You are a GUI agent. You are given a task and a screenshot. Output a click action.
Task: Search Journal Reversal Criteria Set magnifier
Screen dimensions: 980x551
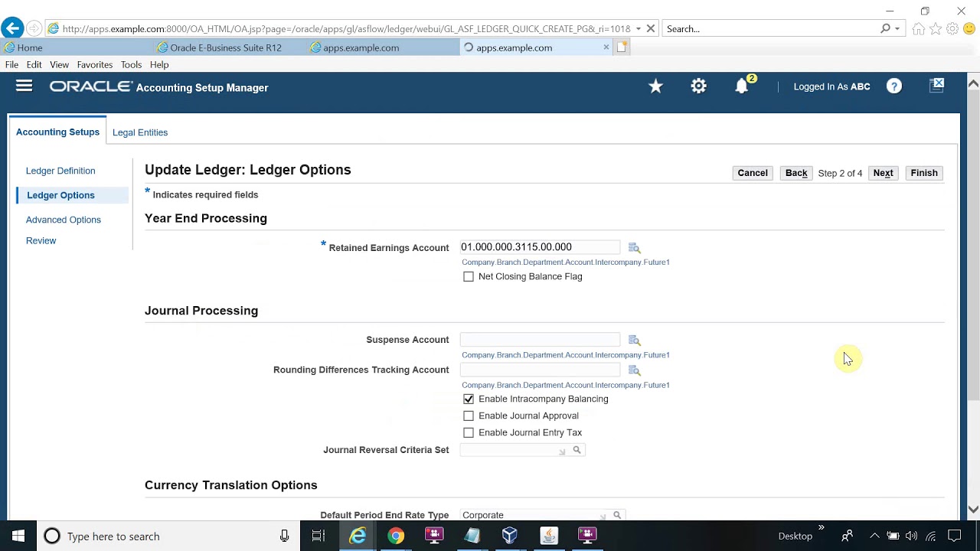pyautogui.click(x=577, y=450)
